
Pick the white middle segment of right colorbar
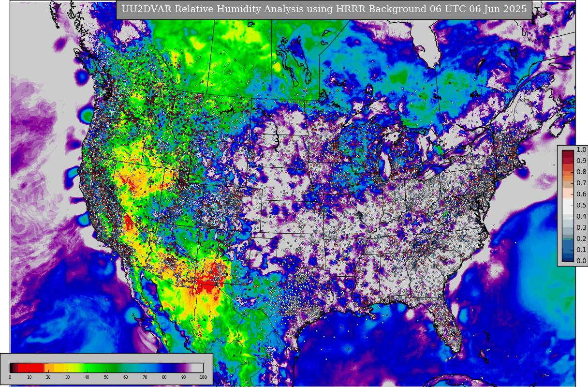coord(568,206)
